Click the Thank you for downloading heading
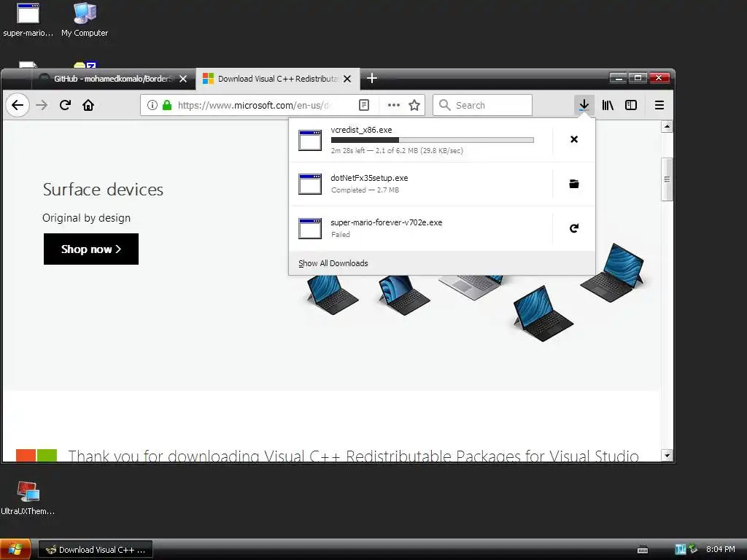 click(x=354, y=456)
